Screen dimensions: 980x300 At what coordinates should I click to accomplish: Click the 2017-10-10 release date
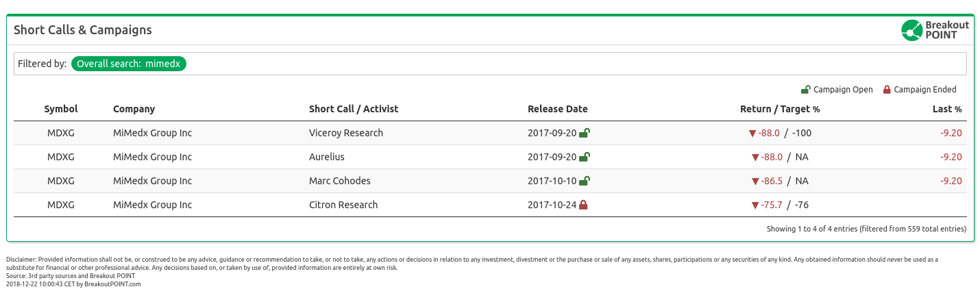(552, 181)
